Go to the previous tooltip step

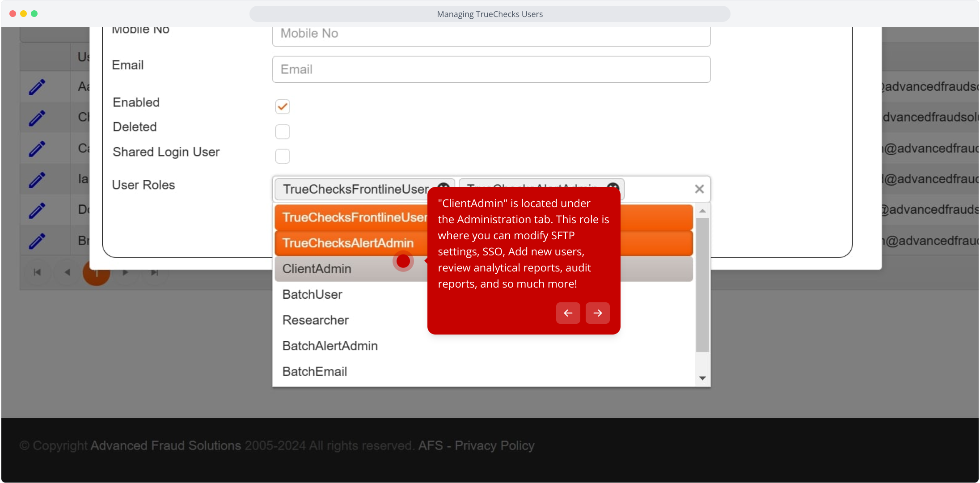pyautogui.click(x=568, y=313)
